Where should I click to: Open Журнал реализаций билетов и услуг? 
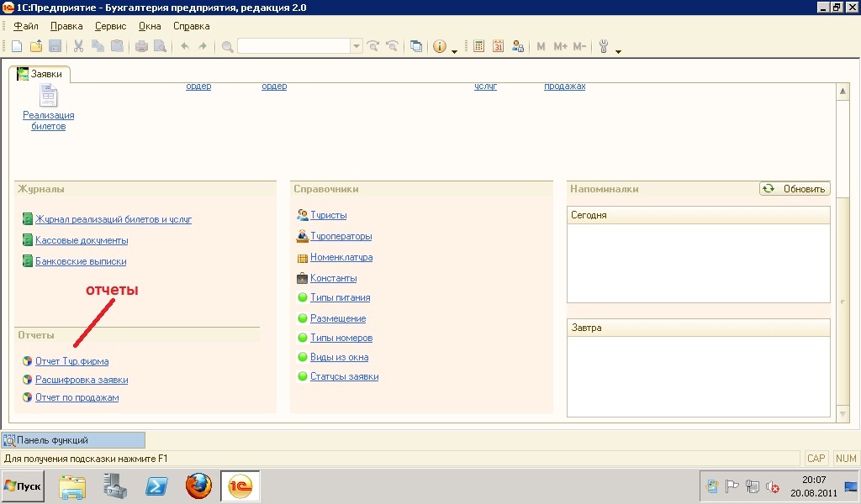point(114,219)
